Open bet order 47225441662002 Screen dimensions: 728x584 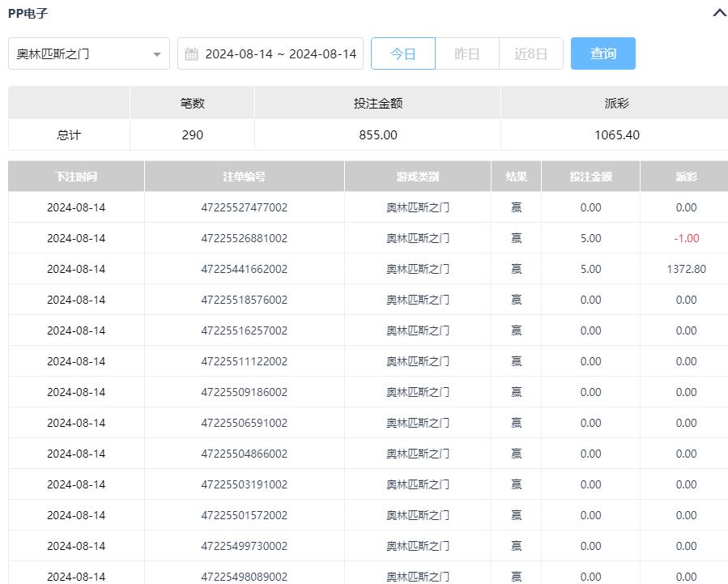coord(244,269)
